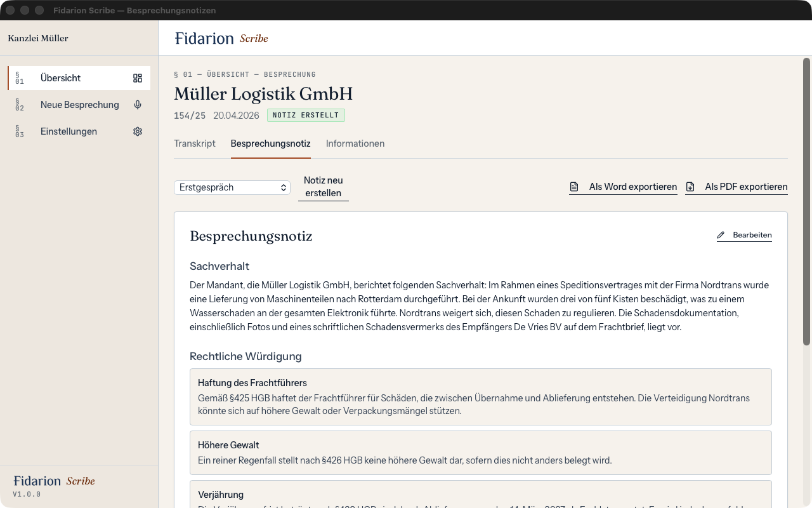This screenshot has width=812, height=508.
Task: Click the breadcrumb § 01 — ÜBERSICHT — BESPRECHUNG
Action: pyautogui.click(x=245, y=74)
